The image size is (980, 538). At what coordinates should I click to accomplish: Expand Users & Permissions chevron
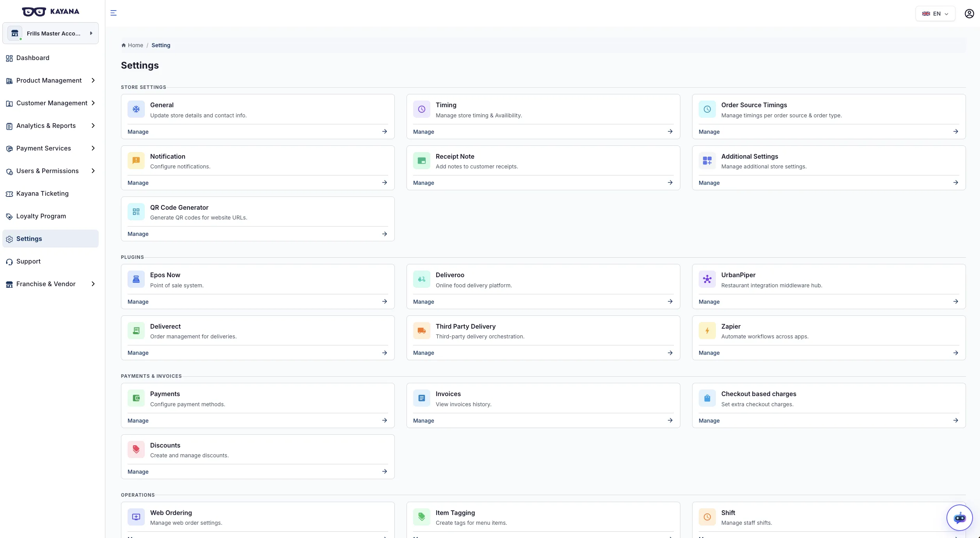click(x=93, y=171)
